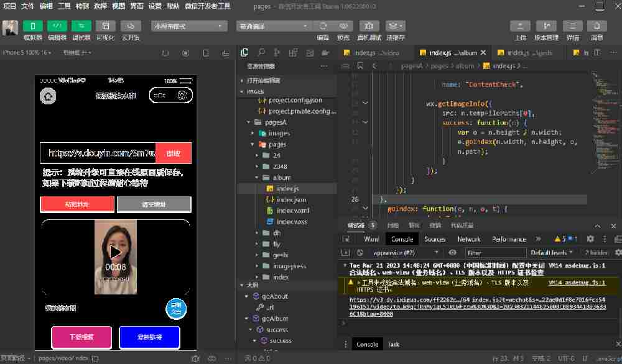Open version management (版本管理)
The height and width of the screenshot is (364, 622).
547,26
